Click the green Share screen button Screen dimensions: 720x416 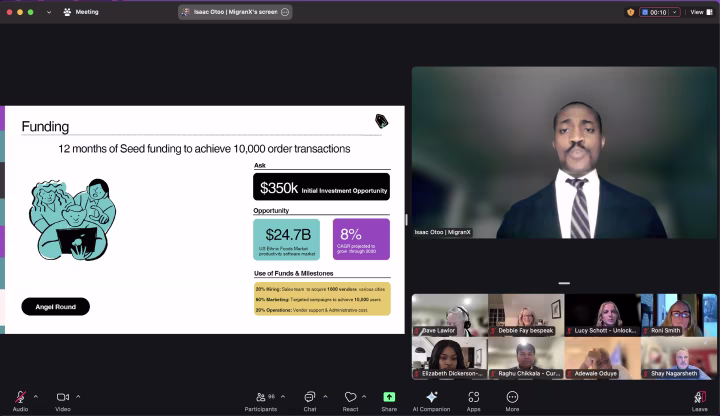click(389, 397)
